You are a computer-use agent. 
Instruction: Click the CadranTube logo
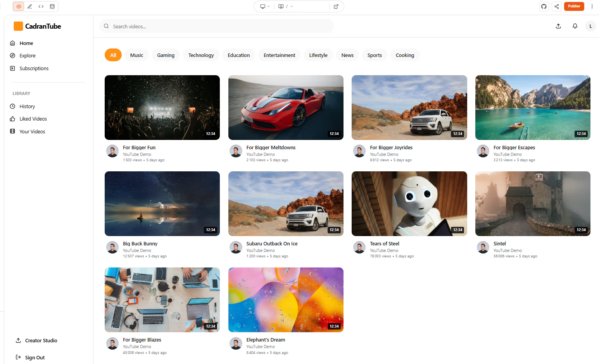[38, 26]
